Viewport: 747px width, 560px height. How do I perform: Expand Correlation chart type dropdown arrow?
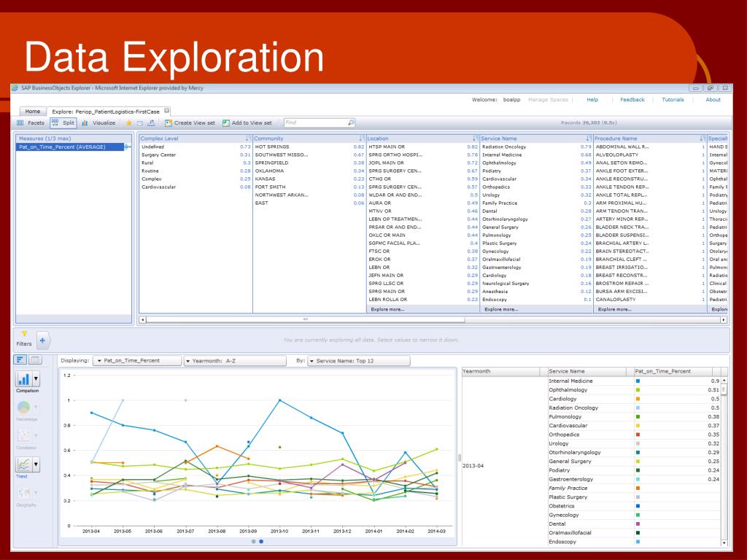tap(36, 436)
